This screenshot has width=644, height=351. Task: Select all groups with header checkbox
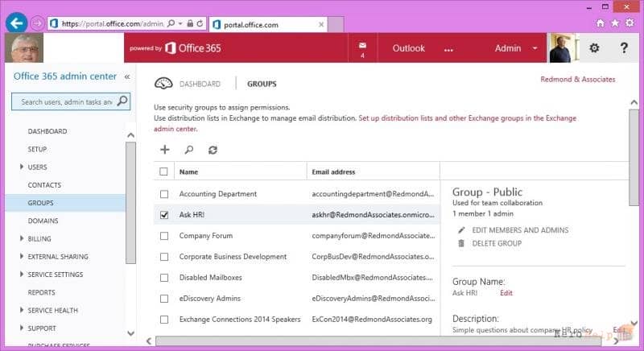coord(163,171)
